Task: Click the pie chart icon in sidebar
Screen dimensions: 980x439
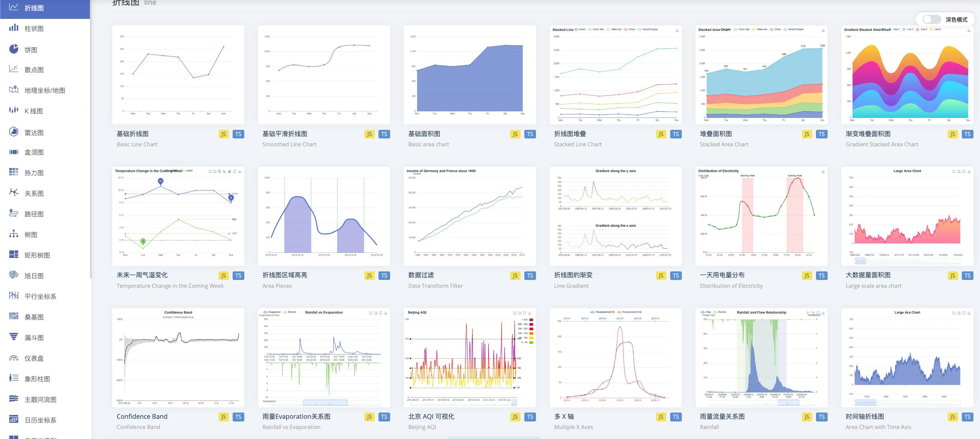Action: pos(14,49)
